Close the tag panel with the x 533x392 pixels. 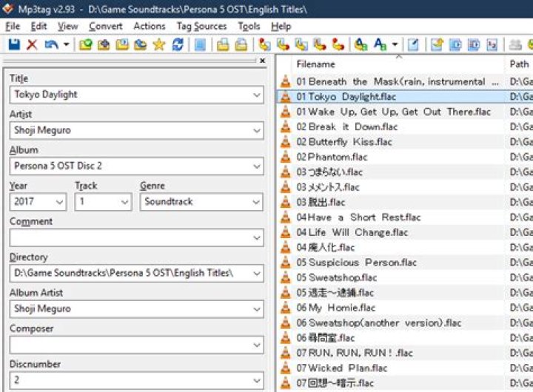262,61
